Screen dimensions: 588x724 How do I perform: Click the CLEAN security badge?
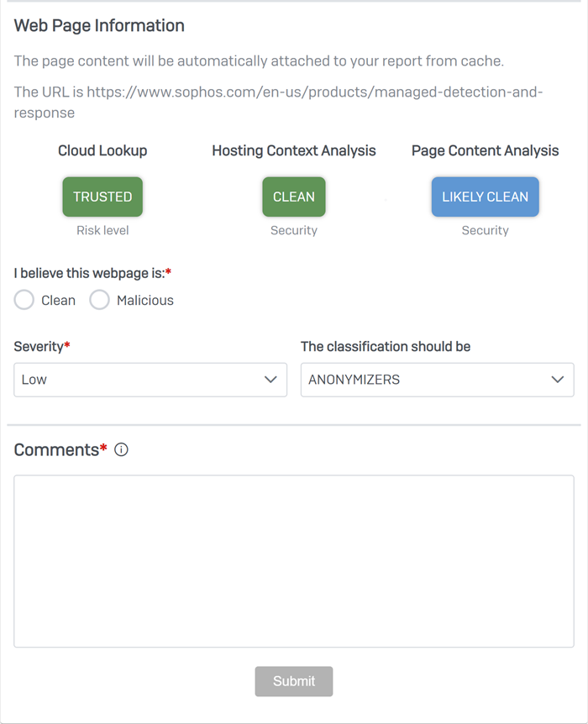293,197
